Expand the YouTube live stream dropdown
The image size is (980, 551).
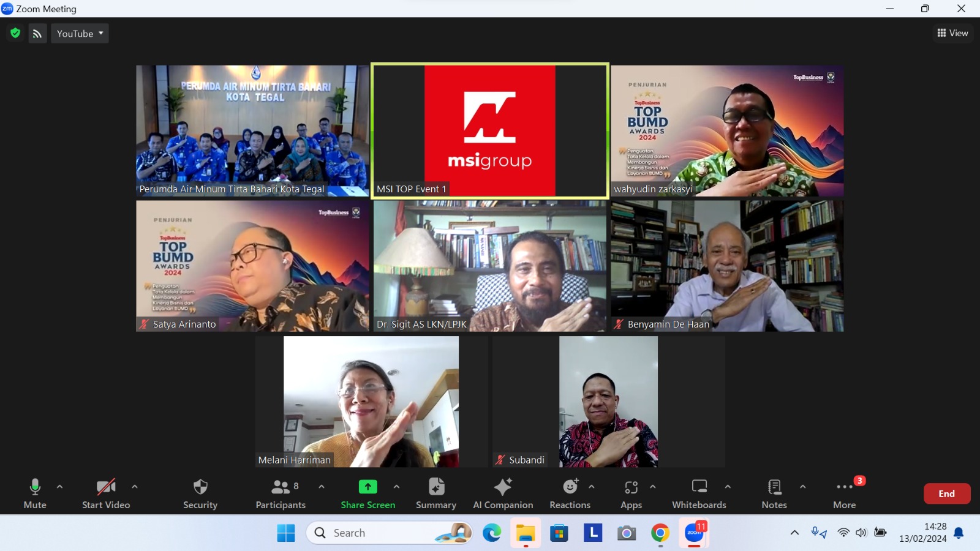coord(80,34)
